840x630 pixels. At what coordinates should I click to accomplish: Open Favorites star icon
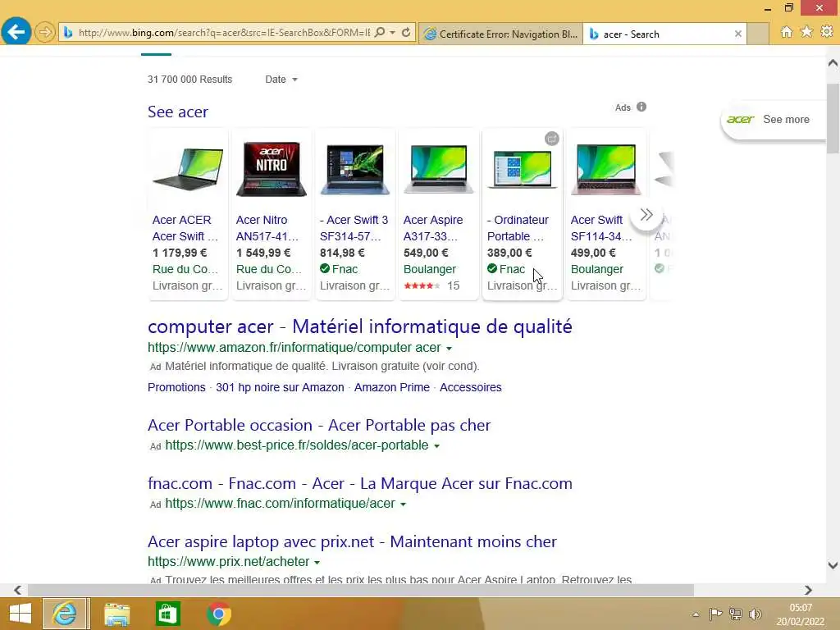pyautogui.click(x=807, y=32)
